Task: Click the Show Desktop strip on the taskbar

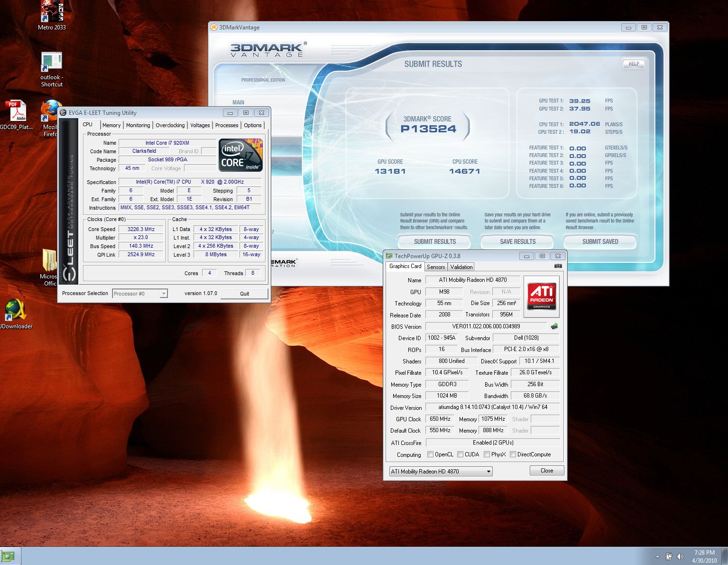Action: [x=725, y=556]
